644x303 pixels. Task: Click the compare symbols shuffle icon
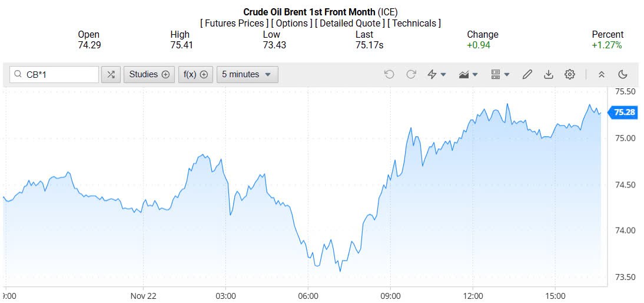111,74
